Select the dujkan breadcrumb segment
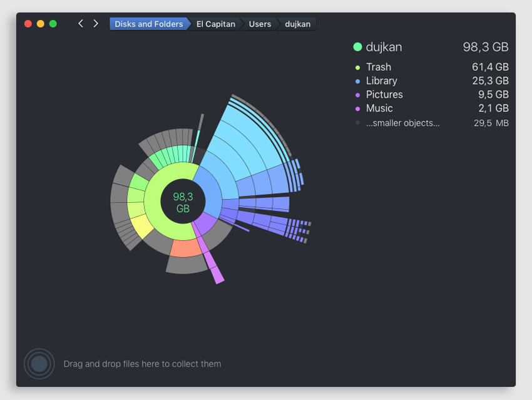The image size is (532, 400). (x=297, y=24)
